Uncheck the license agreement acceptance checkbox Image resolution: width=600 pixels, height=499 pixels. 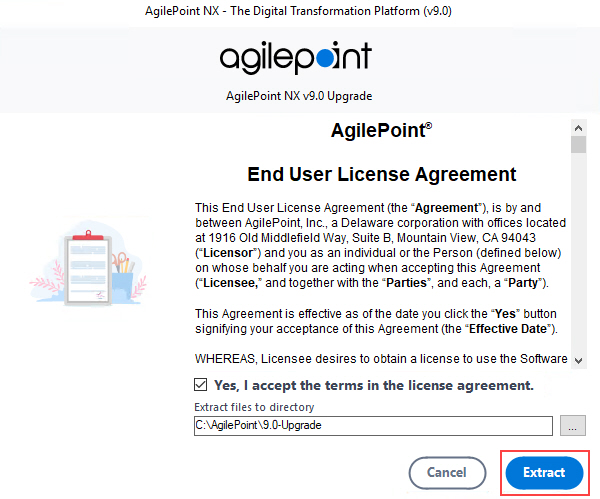click(x=201, y=385)
